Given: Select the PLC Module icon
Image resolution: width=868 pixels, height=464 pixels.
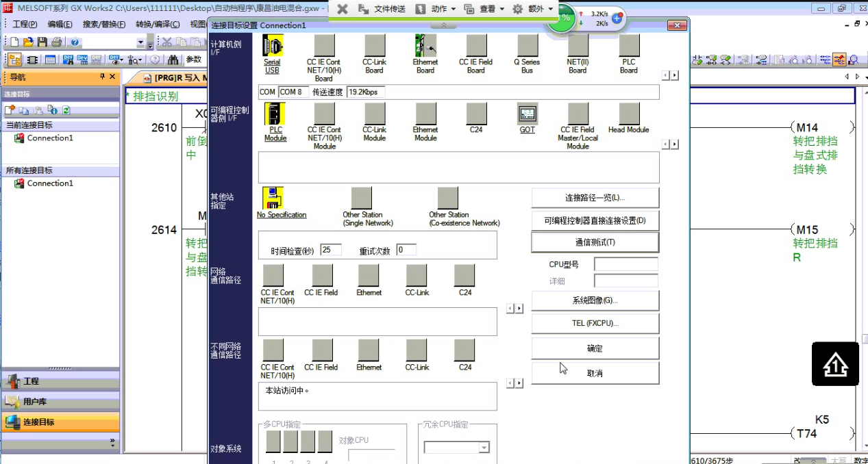Looking at the screenshot, I should [x=275, y=114].
